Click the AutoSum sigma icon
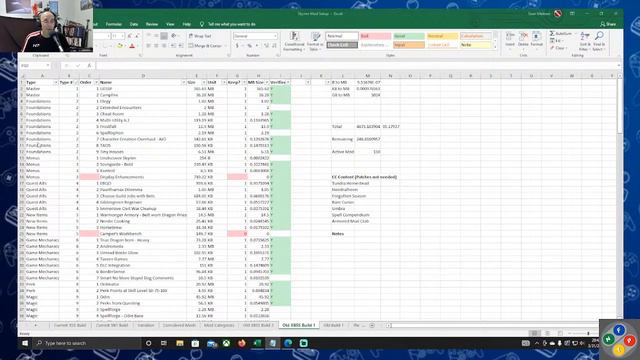 [x=552, y=33]
